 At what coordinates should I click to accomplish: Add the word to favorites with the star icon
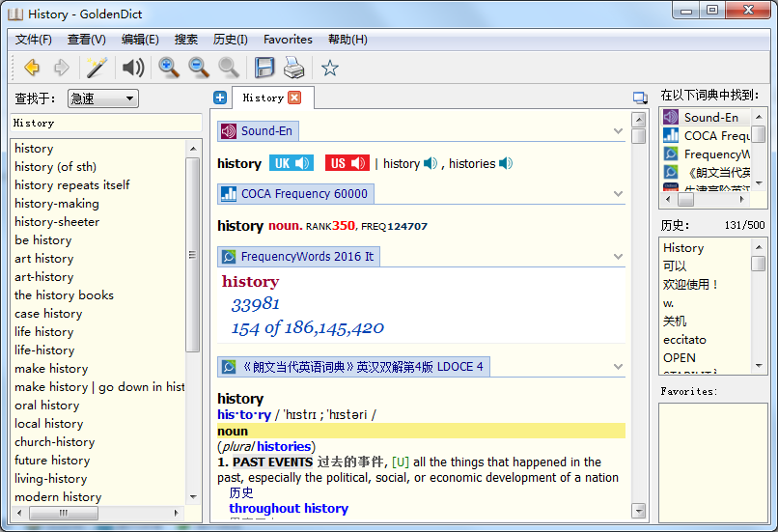330,68
